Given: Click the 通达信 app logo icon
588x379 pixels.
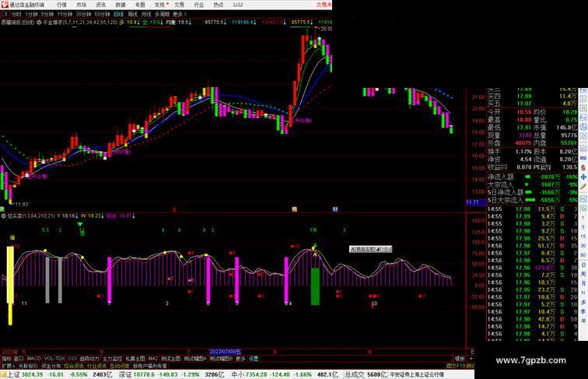Looking at the screenshot, I should [5, 5].
